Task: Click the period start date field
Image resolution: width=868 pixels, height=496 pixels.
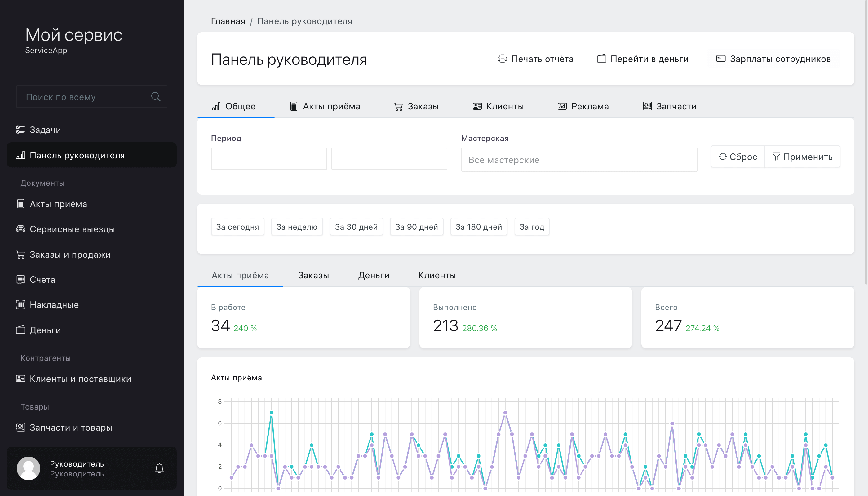Action: [269, 159]
